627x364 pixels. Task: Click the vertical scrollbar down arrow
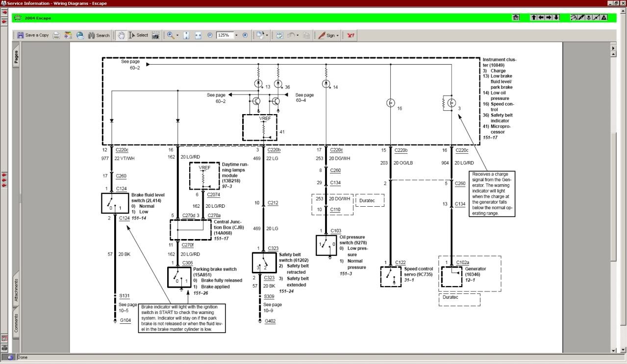pyautogui.click(x=613, y=350)
